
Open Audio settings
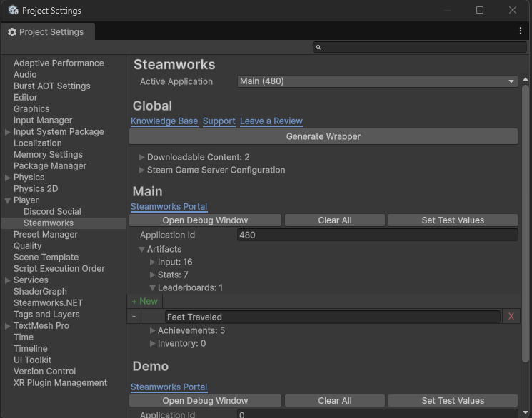(25, 75)
